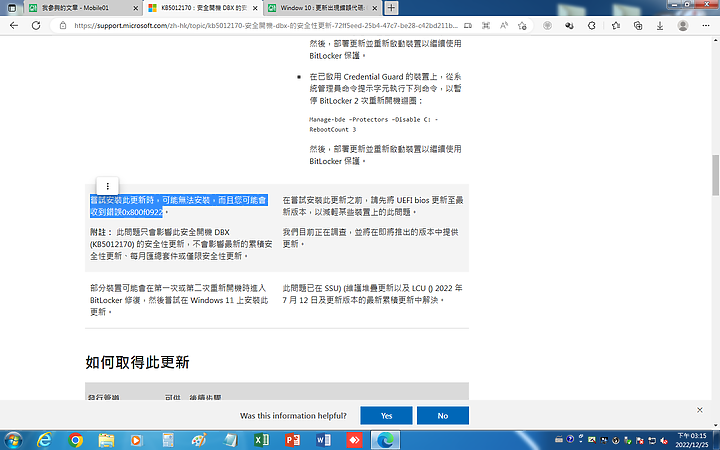
Task: Open the three-dot selection mini menu
Action: click(107, 186)
